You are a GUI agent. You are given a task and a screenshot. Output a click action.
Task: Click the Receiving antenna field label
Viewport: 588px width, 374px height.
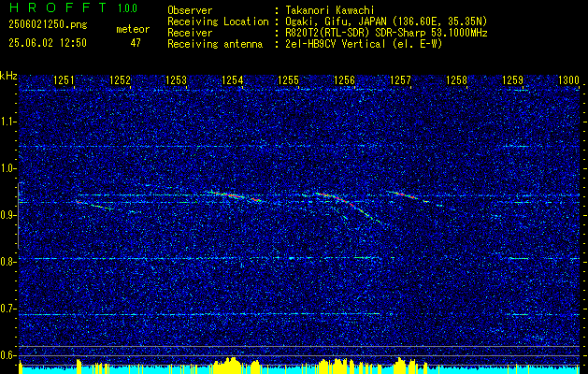215,44
